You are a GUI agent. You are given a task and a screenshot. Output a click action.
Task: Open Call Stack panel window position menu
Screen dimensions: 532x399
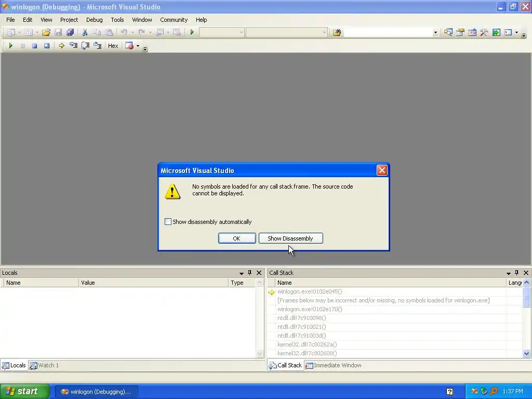click(x=509, y=273)
